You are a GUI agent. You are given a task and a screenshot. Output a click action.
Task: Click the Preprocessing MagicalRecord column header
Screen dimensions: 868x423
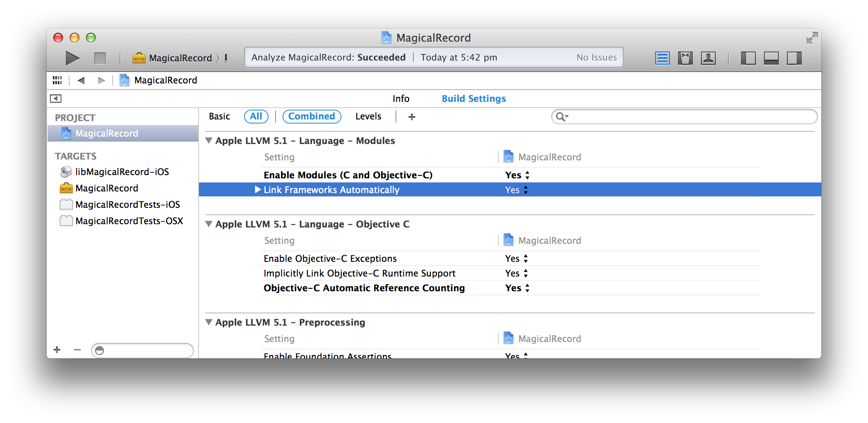(x=542, y=339)
